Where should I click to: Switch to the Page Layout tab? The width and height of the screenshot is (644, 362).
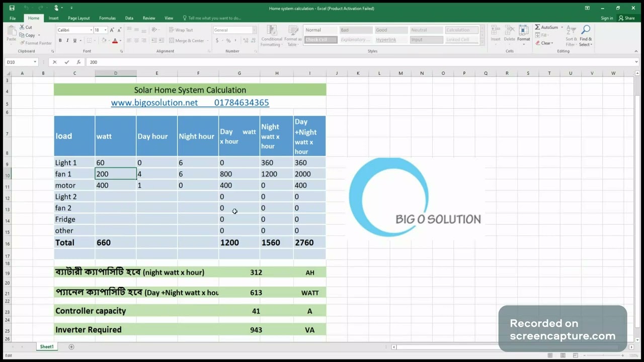pos(79,18)
